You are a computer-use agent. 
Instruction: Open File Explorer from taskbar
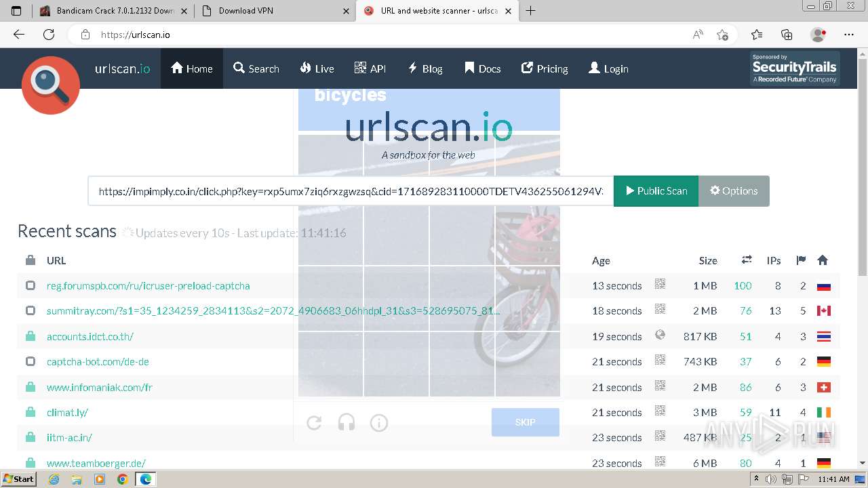(77, 479)
